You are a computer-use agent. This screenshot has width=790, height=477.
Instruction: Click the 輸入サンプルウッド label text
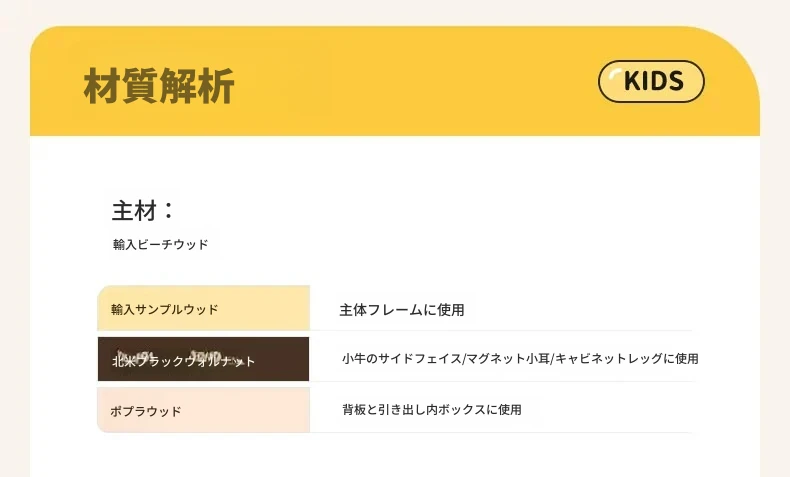point(164,309)
